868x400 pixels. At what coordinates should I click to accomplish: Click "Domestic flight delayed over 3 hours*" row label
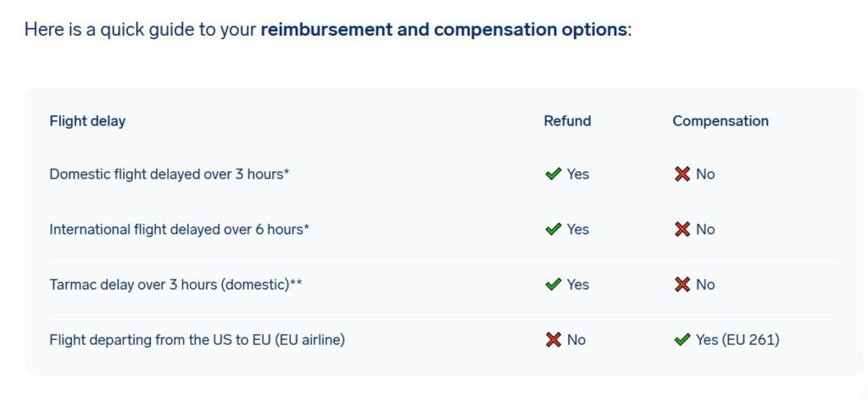[x=170, y=174]
